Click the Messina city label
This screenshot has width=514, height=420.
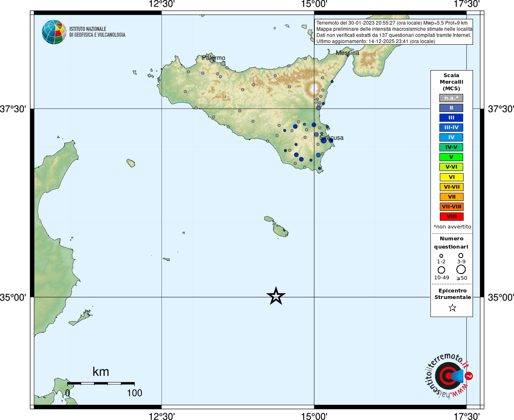(x=348, y=53)
